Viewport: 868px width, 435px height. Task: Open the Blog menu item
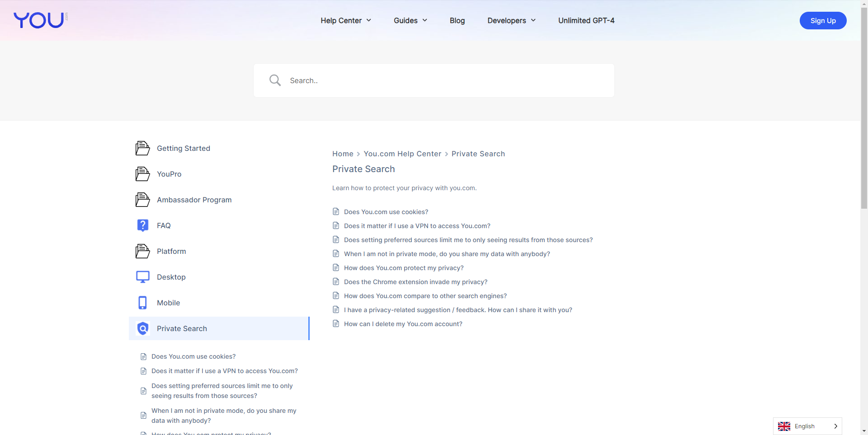pos(457,20)
